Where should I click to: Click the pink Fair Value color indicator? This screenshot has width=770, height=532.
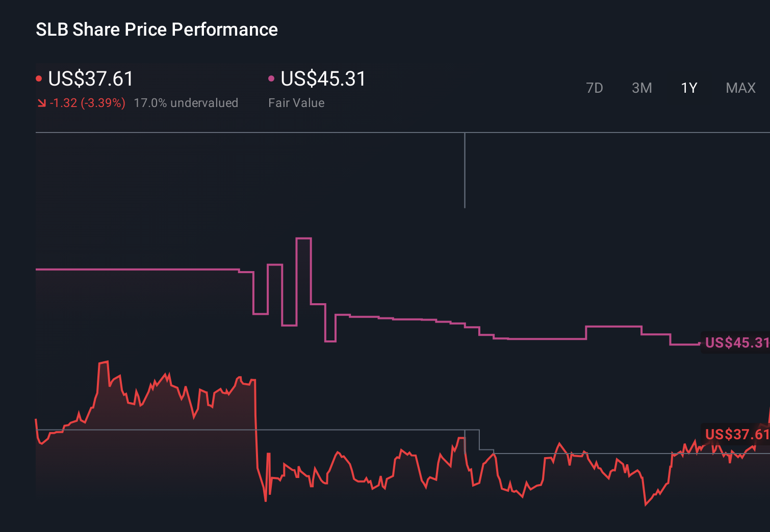[x=272, y=78]
